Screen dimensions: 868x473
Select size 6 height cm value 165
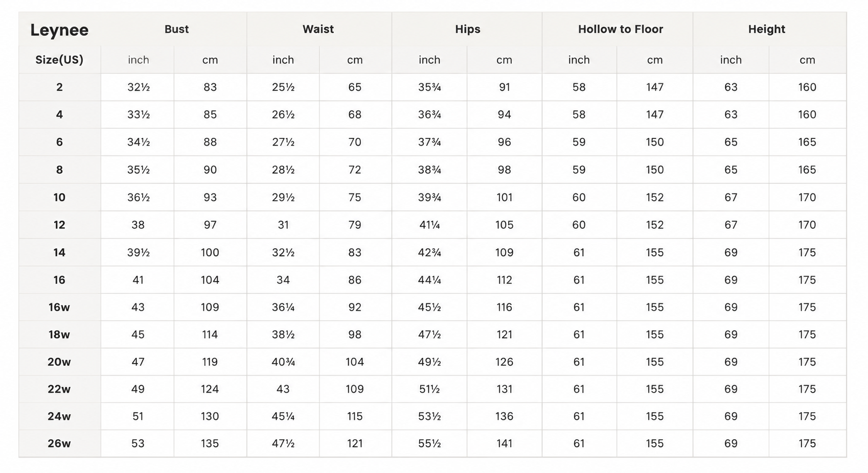pos(807,142)
